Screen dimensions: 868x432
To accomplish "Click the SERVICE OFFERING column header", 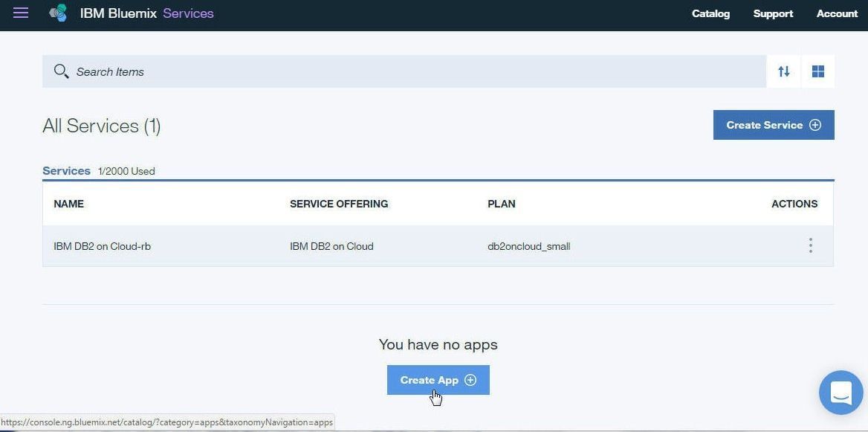I will coord(339,204).
